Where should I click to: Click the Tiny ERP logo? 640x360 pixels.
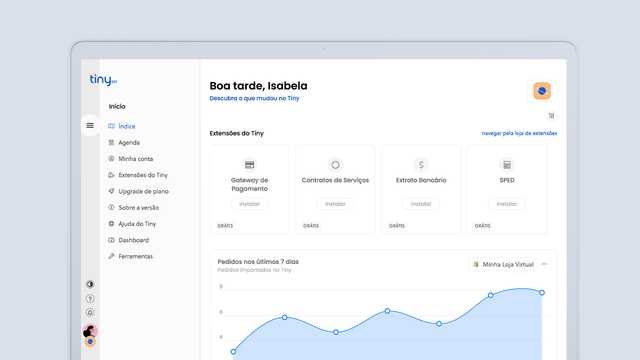[x=103, y=80]
